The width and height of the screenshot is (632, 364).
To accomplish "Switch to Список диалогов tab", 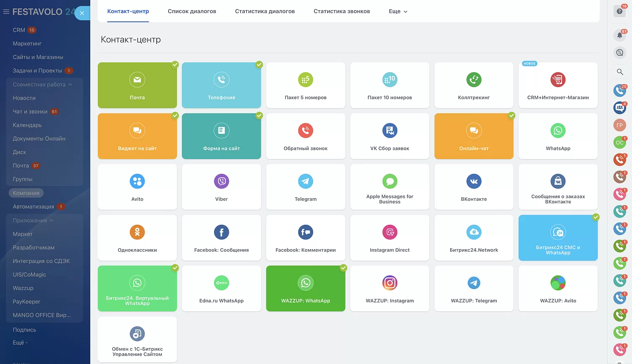I will [192, 11].
